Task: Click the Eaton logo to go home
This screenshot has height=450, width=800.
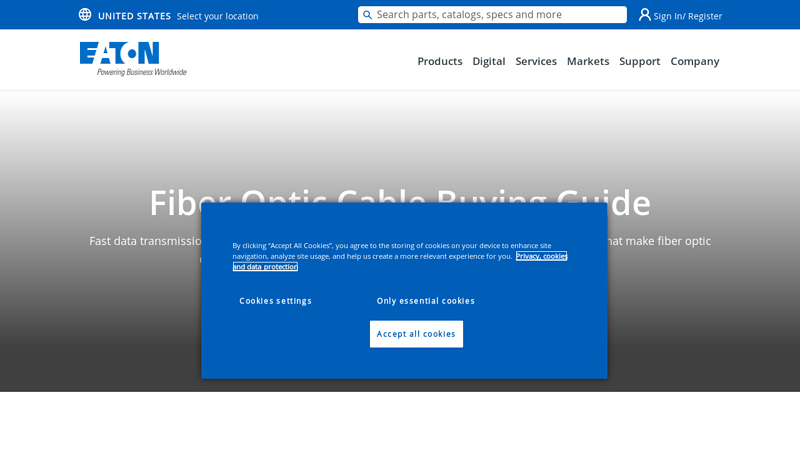Action: [x=132, y=58]
